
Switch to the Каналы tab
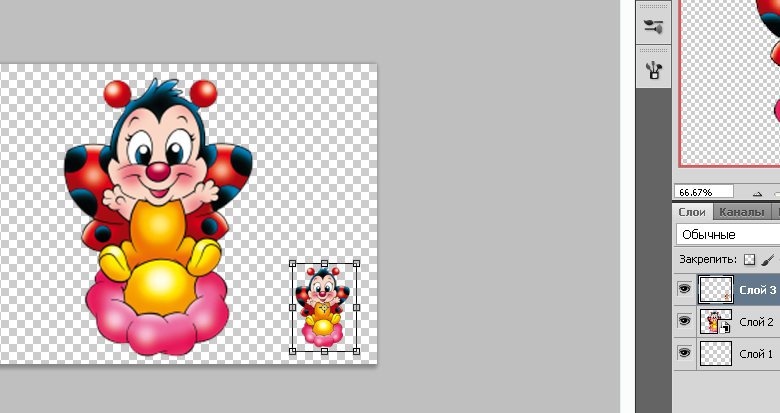tap(742, 212)
